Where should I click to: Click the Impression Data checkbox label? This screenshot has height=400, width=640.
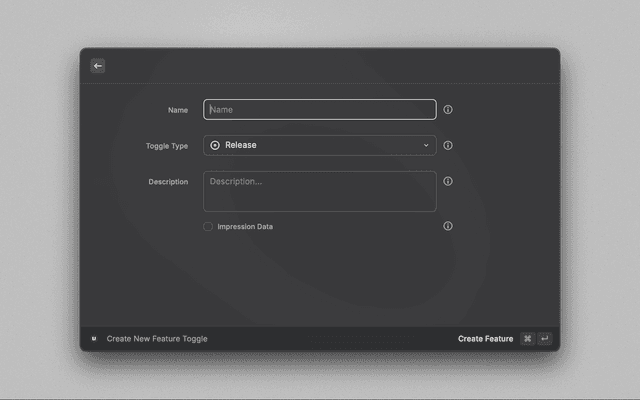tap(245, 227)
